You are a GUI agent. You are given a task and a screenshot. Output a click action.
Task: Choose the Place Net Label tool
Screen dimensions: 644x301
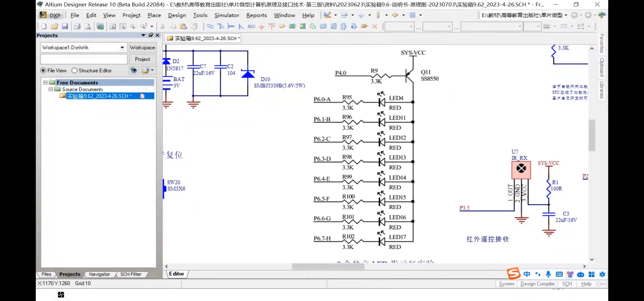click(x=251, y=26)
